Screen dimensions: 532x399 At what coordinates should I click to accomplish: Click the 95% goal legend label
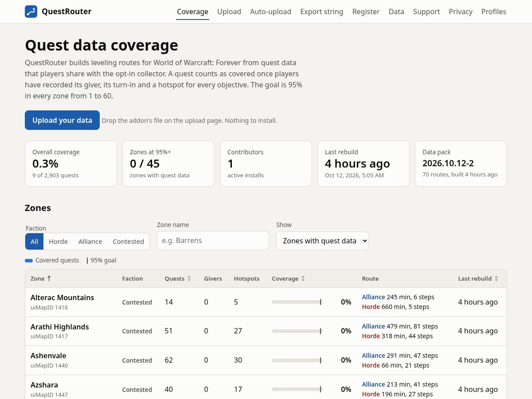click(103, 260)
